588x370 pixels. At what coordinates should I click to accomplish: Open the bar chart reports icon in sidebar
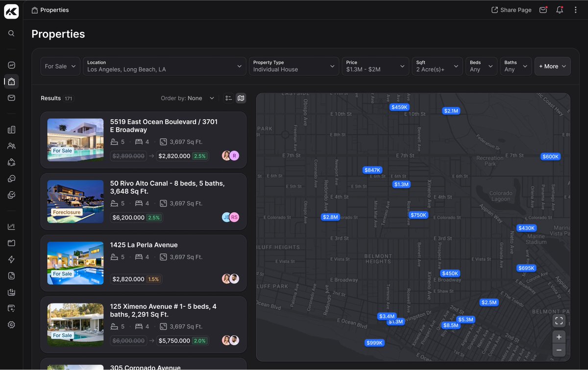tap(11, 226)
